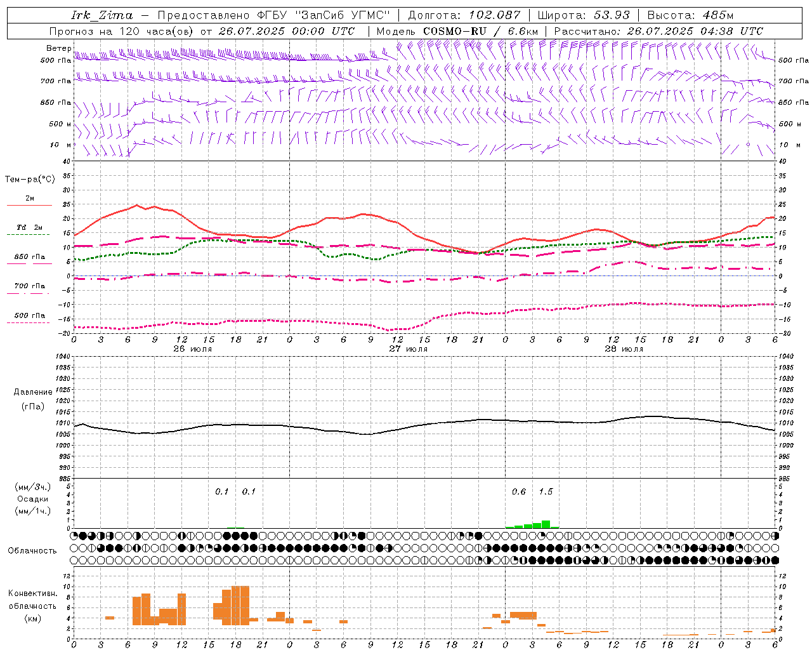
Task: Click the station title "Irk_Zima"
Action: (102, 15)
